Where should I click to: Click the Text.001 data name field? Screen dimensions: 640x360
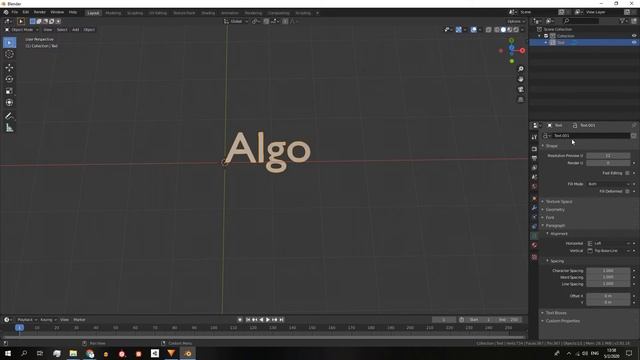click(591, 136)
